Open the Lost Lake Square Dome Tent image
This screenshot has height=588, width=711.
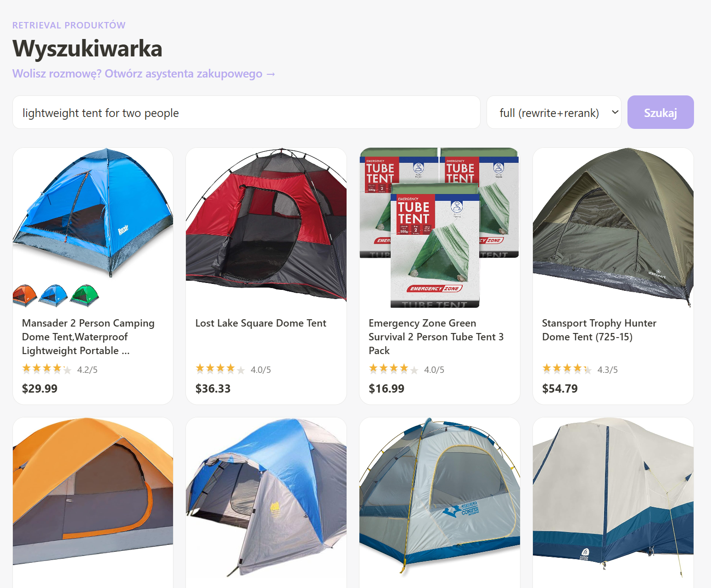coord(266,225)
